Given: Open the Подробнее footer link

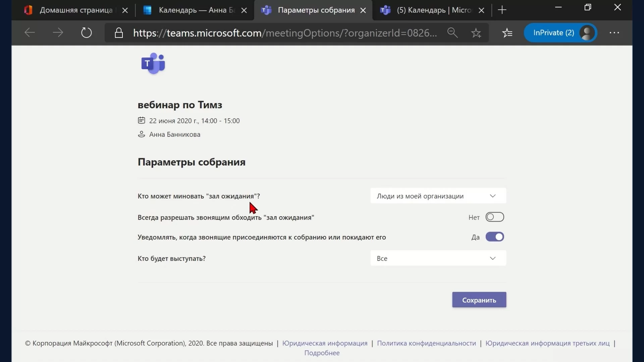Looking at the screenshot, I should point(322,353).
